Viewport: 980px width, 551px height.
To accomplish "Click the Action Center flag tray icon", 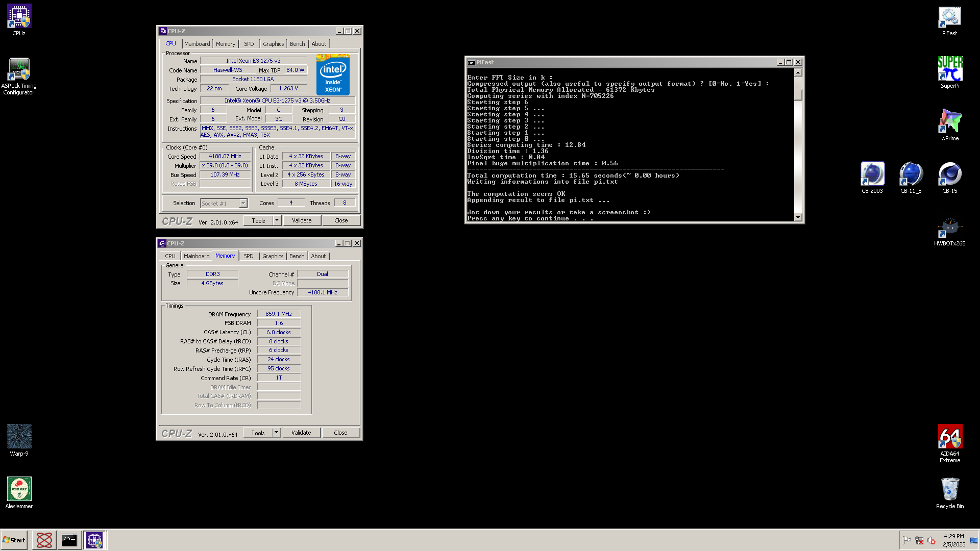I will click(x=906, y=540).
